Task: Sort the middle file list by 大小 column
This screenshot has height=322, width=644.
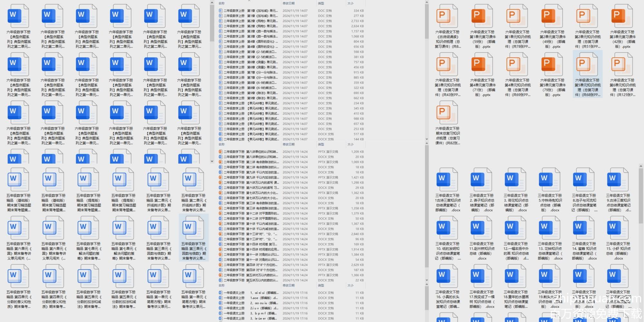Action: (x=350, y=145)
